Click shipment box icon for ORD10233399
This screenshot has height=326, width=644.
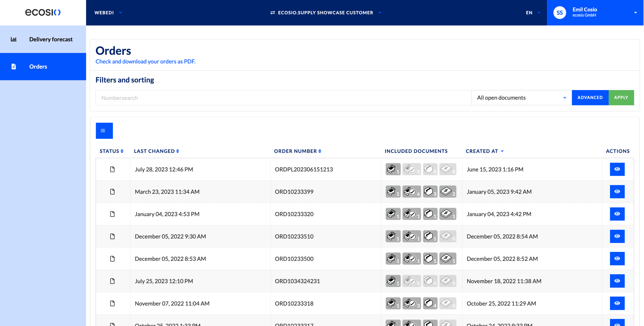click(430, 192)
